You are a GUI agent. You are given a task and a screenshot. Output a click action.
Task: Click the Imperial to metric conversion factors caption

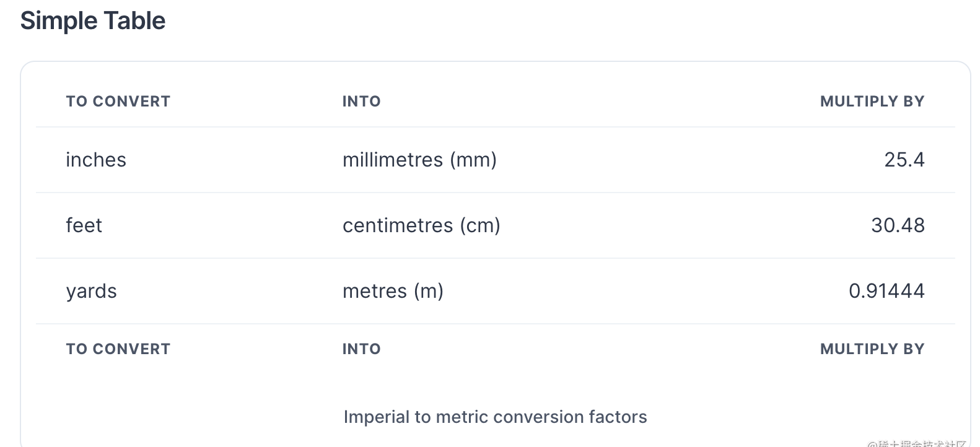point(496,417)
